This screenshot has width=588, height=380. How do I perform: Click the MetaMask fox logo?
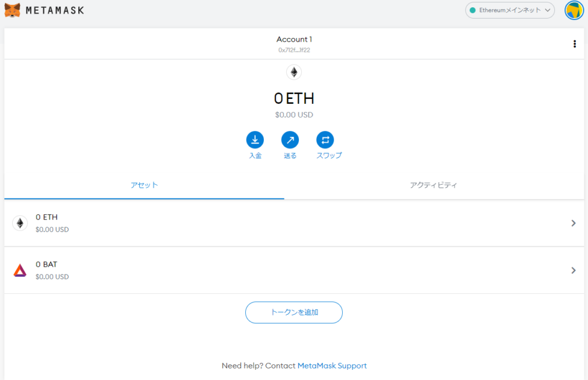coord(12,10)
